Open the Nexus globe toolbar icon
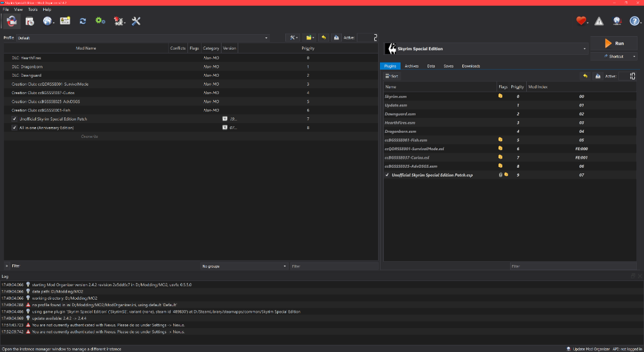Image resolution: width=644 pixels, height=352 pixels. coord(48,21)
